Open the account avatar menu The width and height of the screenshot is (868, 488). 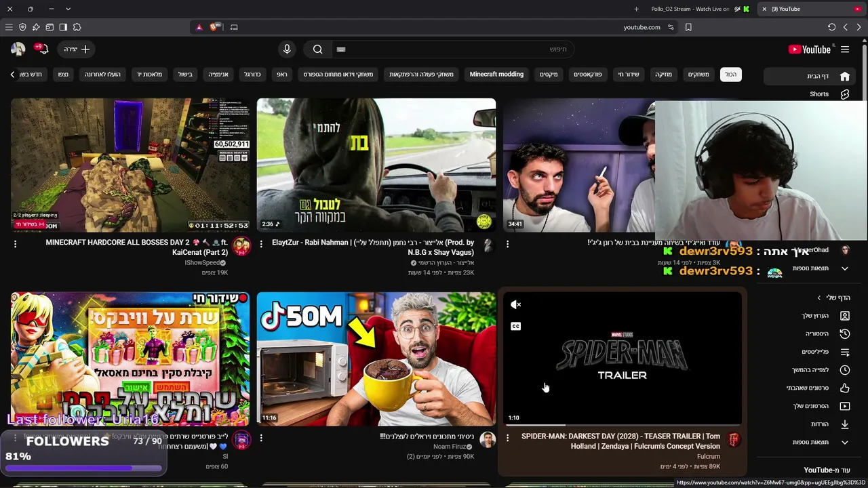18,49
